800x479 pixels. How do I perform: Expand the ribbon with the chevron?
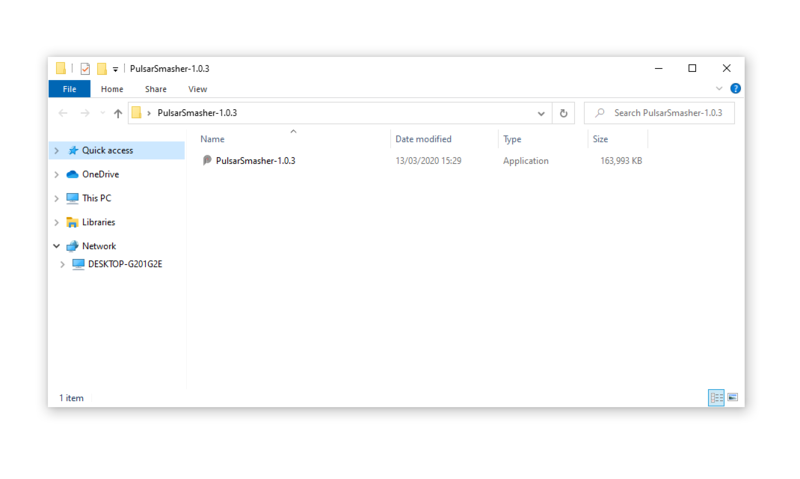pos(719,88)
